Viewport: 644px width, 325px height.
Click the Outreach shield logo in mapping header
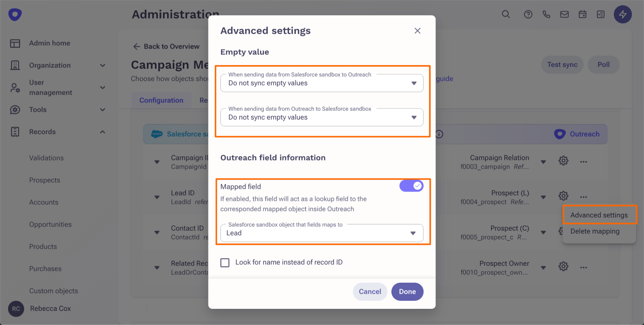[x=560, y=134]
